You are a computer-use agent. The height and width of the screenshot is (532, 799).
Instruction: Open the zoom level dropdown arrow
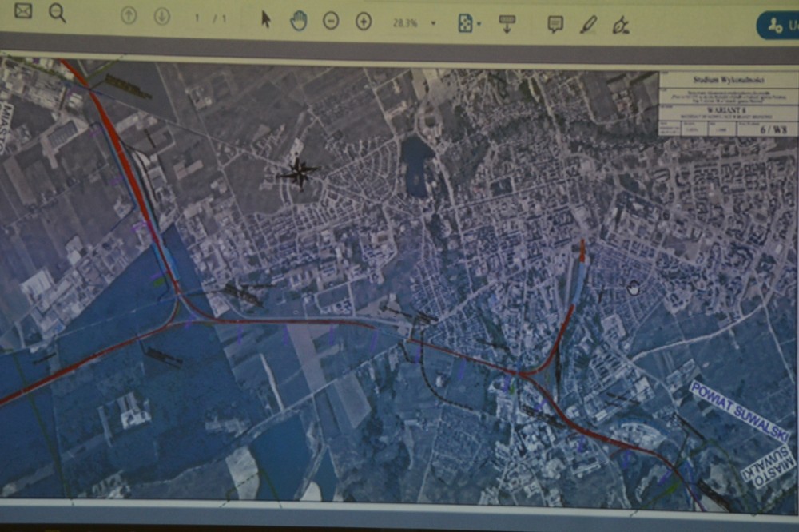coord(433,23)
